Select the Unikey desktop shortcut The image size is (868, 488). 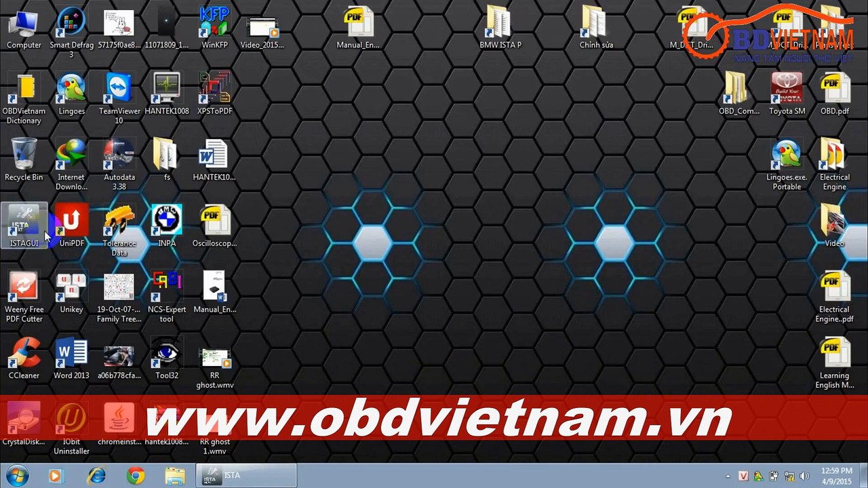(71, 292)
